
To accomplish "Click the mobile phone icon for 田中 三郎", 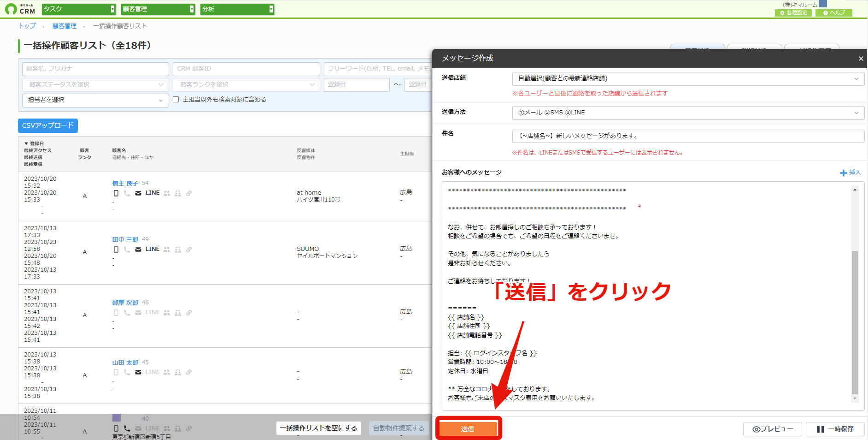I will 116,250.
